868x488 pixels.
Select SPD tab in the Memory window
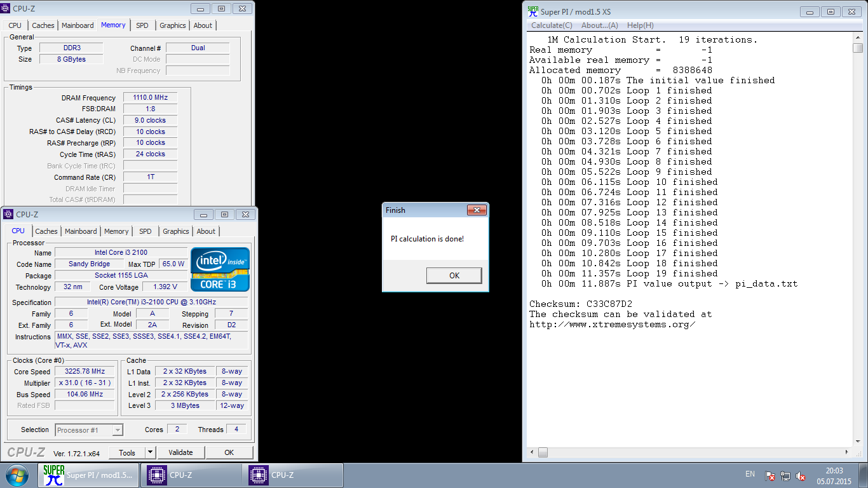coord(142,25)
